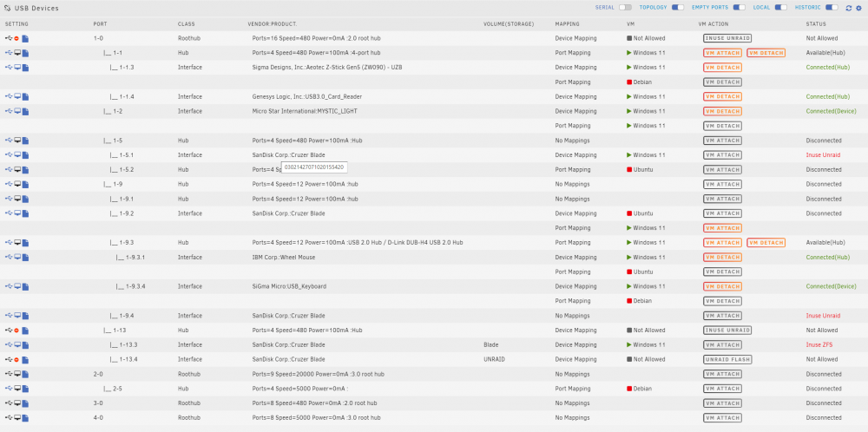Image resolution: width=868 pixels, height=432 pixels.
Task: Click the serial tooltip 03021427071020155420
Action: coord(314,167)
